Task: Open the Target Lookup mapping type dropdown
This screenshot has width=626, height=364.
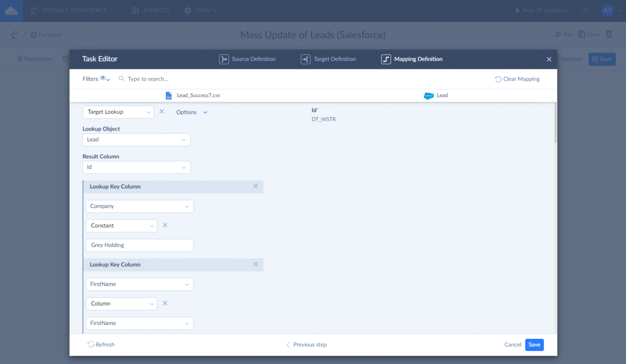Action: pos(118,112)
